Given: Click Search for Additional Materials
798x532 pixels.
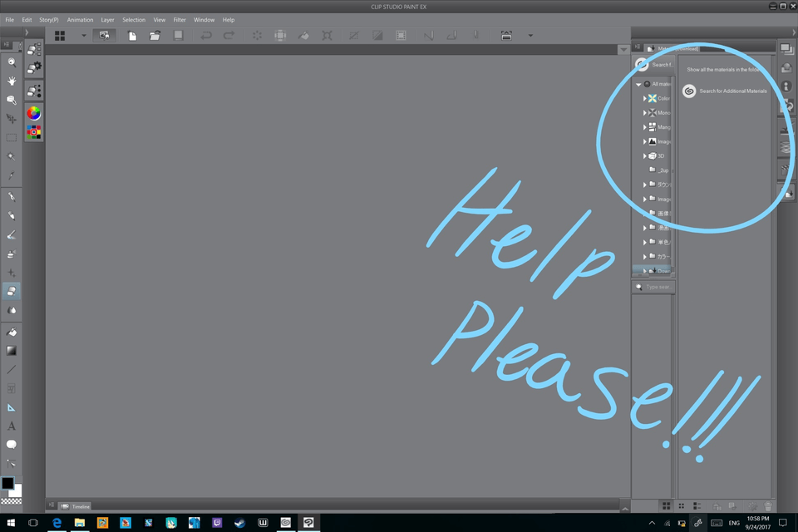Looking at the screenshot, I should click(731, 91).
